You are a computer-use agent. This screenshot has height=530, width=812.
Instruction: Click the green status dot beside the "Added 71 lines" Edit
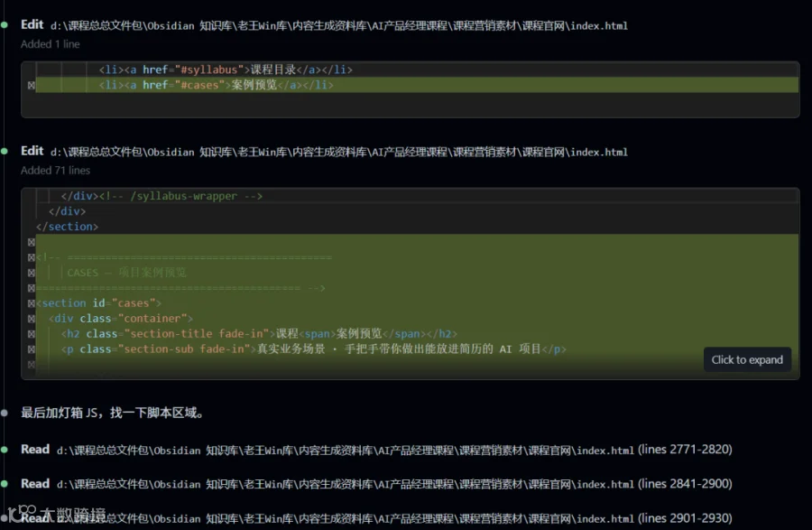pyautogui.click(x=5, y=152)
